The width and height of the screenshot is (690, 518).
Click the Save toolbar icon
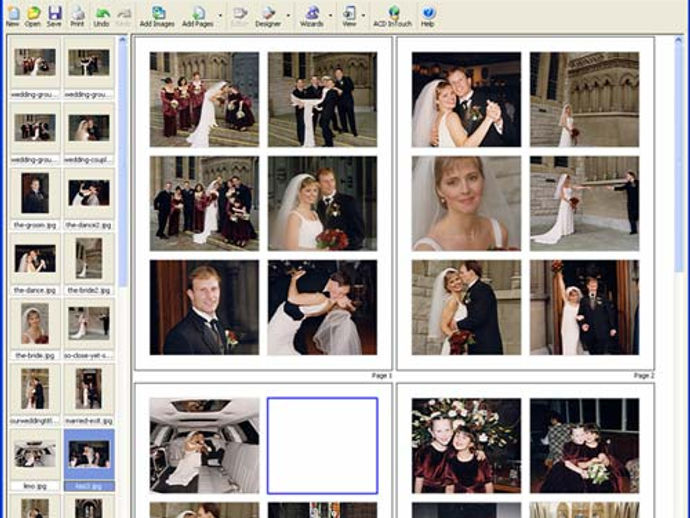(x=54, y=16)
